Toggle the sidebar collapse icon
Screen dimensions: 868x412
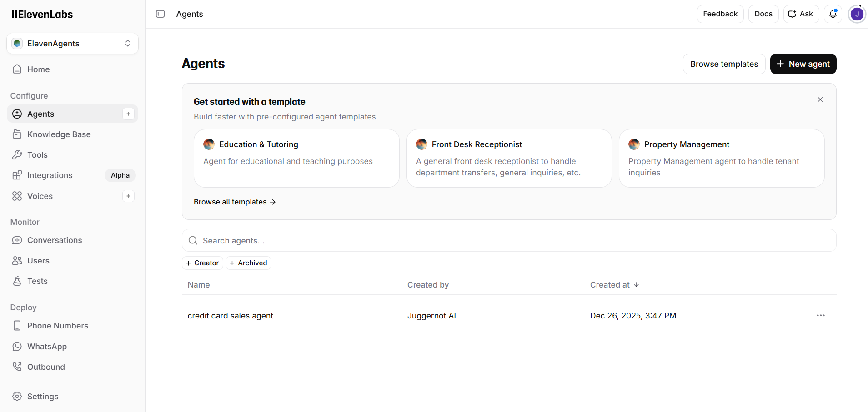click(160, 14)
